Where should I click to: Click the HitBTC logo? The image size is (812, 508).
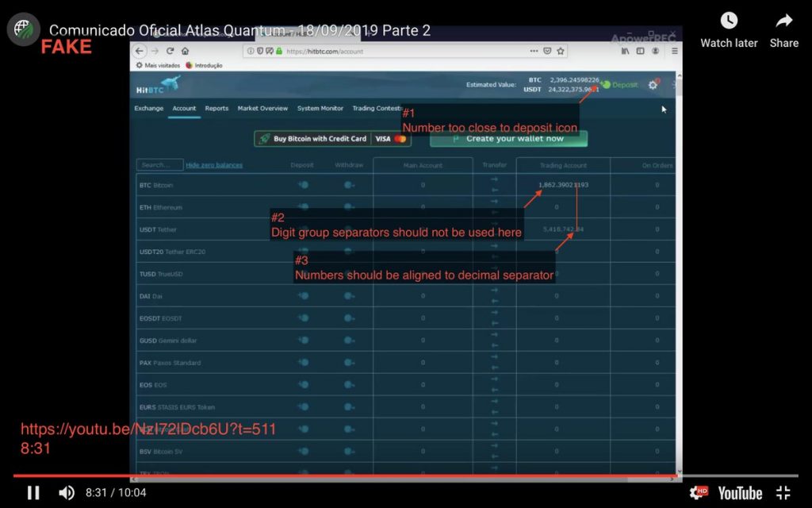[x=158, y=85]
